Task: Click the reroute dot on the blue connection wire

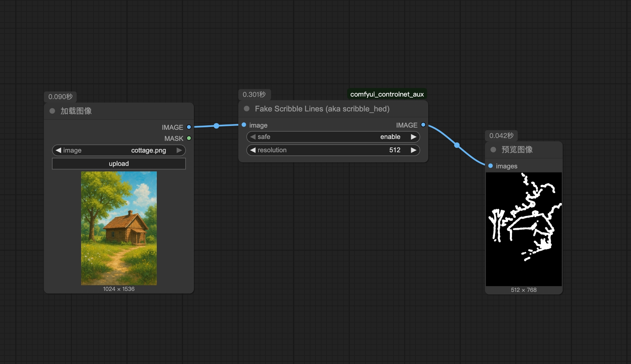Action: (217, 126)
